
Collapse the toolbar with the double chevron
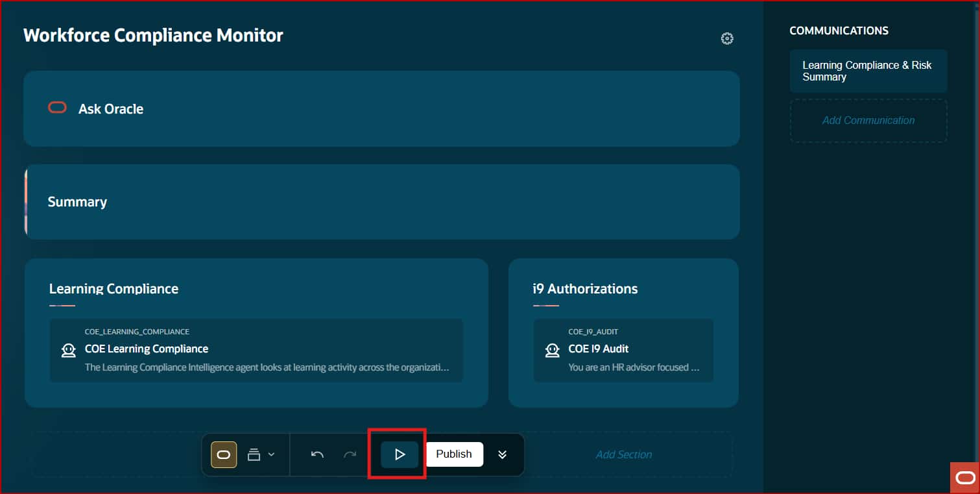(x=502, y=454)
